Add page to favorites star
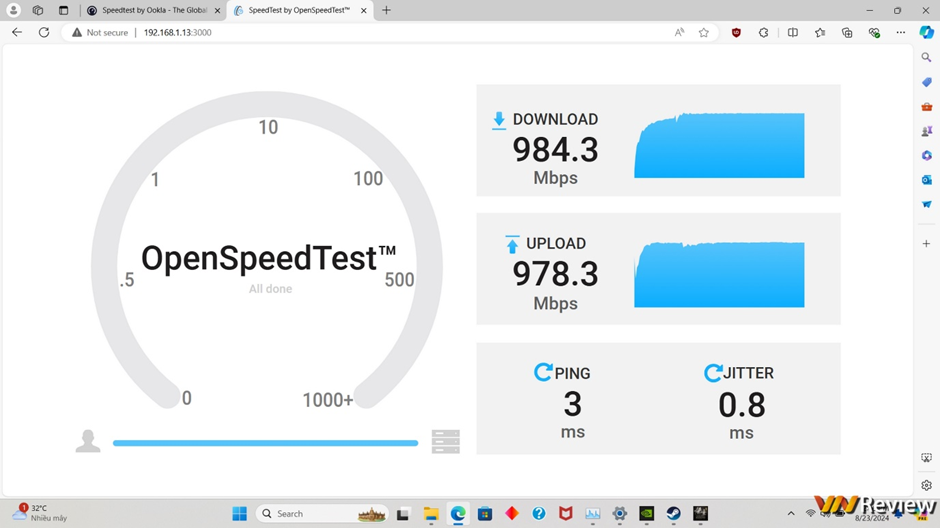 704,32
